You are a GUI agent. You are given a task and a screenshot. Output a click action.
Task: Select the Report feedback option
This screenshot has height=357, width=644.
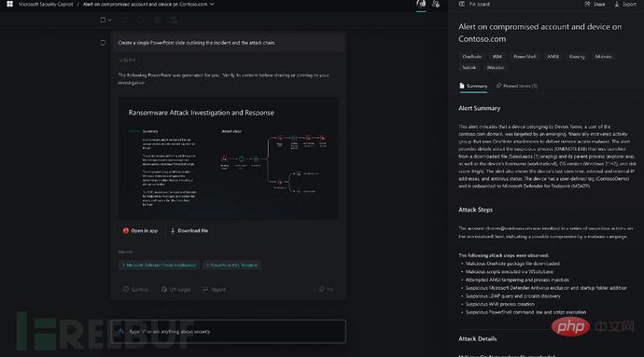(215, 289)
